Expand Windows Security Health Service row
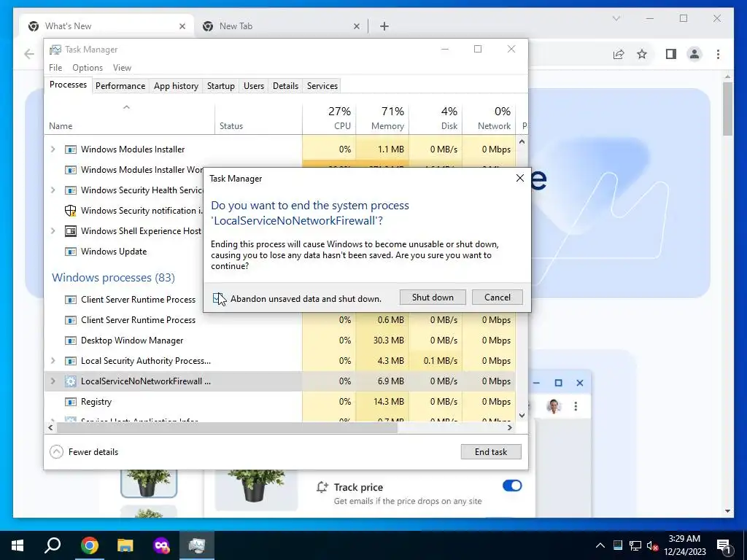Image resolution: width=747 pixels, height=560 pixels. click(53, 190)
